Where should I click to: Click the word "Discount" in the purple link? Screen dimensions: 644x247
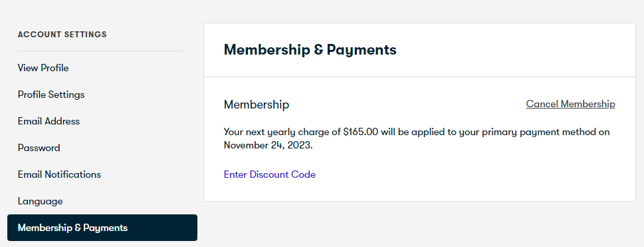click(269, 174)
